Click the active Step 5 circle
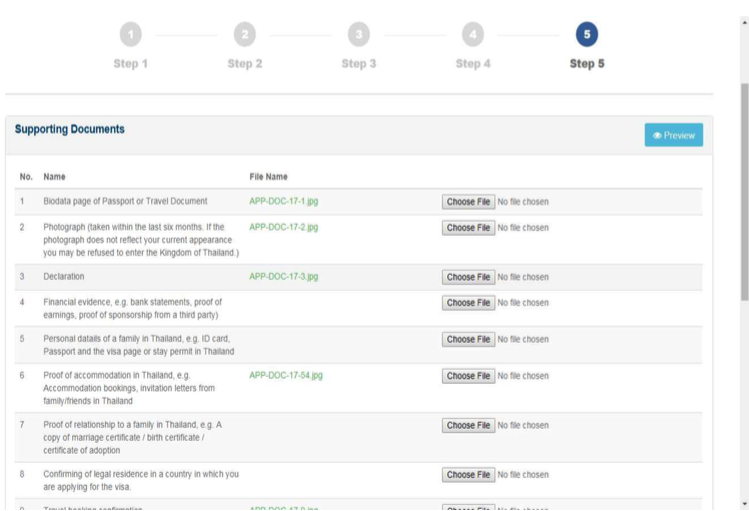The width and height of the screenshot is (749, 511). pos(587,35)
